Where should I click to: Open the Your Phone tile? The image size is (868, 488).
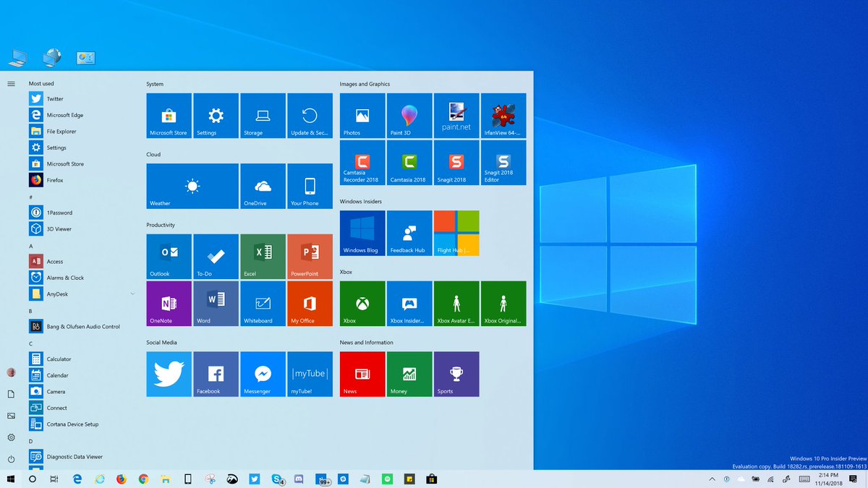pos(310,186)
